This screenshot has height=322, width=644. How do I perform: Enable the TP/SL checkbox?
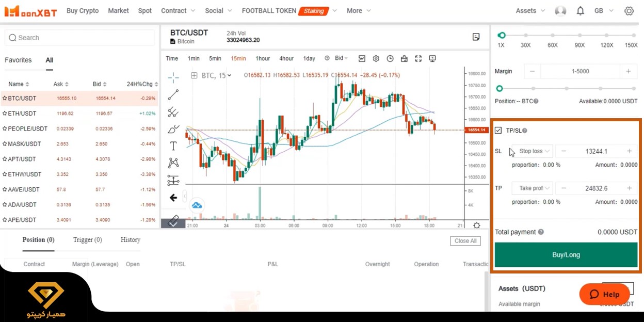click(498, 130)
